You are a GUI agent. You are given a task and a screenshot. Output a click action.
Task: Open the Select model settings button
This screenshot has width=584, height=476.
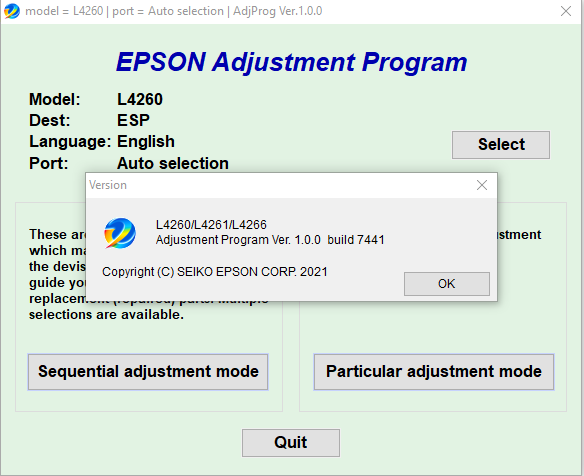tap(501, 145)
